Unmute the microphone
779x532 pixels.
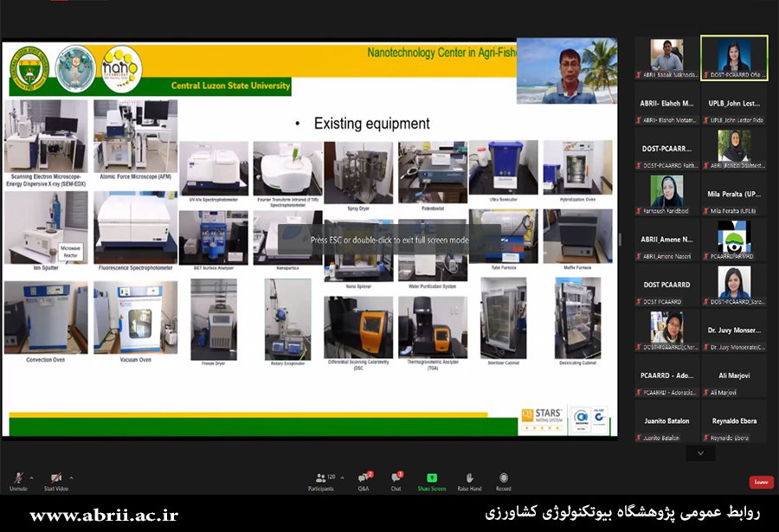click(x=18, y=481)
